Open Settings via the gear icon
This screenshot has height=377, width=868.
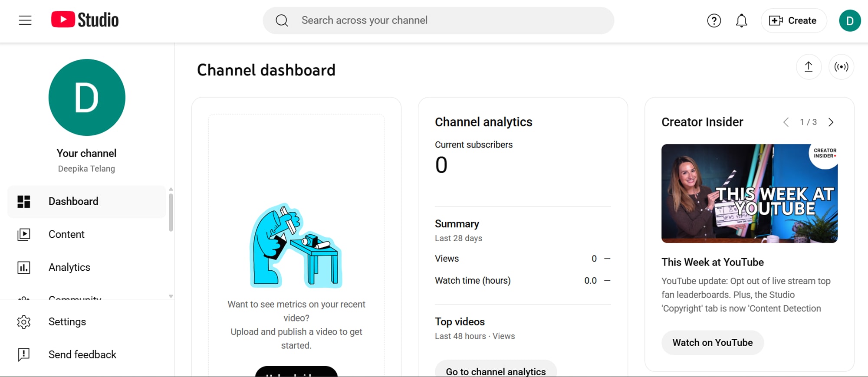tap(24, 321)
